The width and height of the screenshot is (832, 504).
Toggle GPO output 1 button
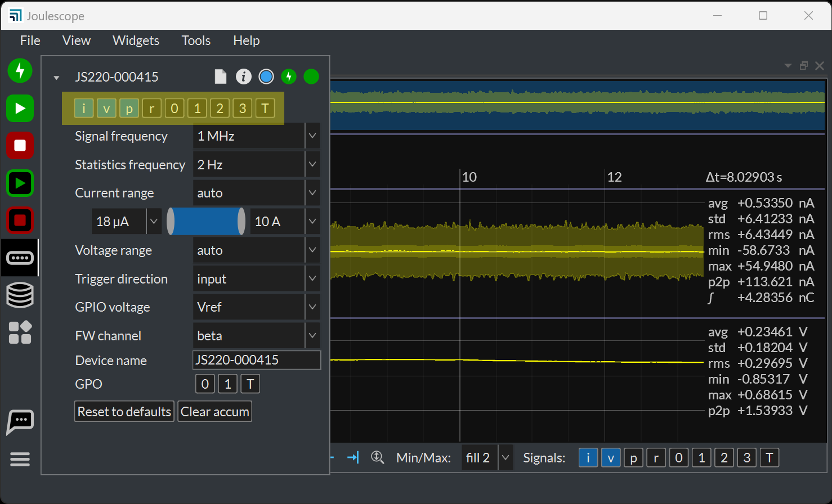(x=227, y=384)
